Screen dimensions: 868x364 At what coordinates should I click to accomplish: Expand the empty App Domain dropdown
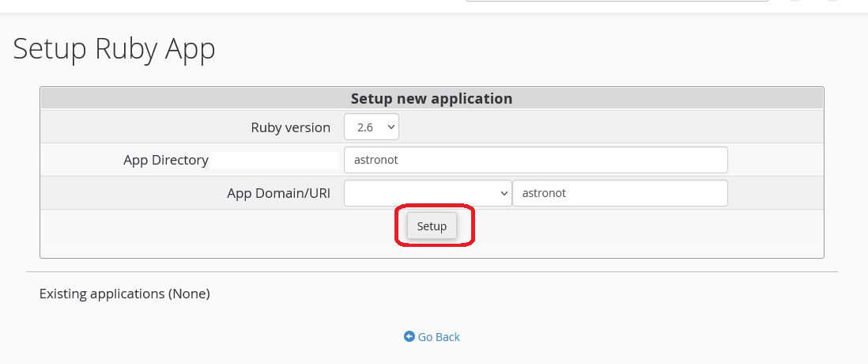point(427,193)
